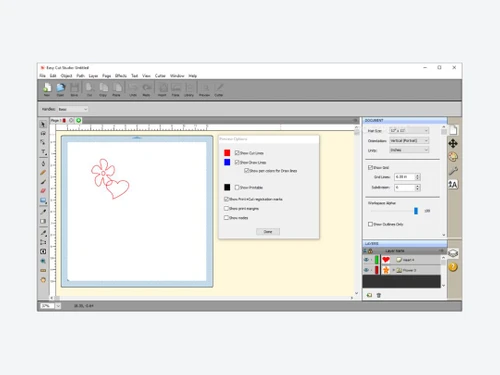Screen dimensions: 500x375
Task: Open the Handles dropdown
Action: point(73,109)
